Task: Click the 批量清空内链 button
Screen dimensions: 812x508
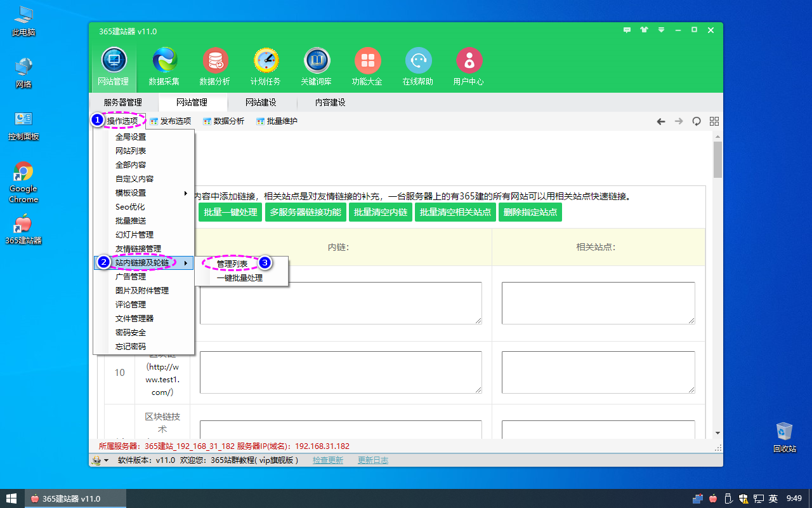Action: pyautogui.click(x=381, y=212)
